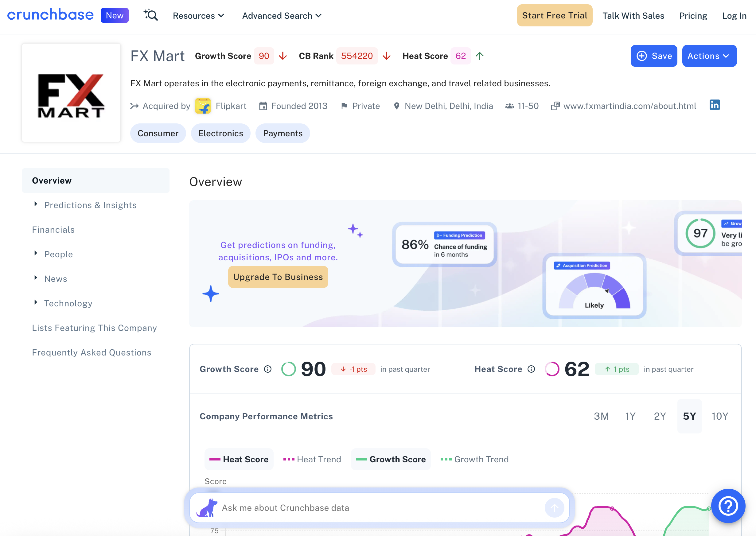This screenshot has width=756, height=536.
Task: Open Lists Featuring This Company
Action: (x=94, y=328)
